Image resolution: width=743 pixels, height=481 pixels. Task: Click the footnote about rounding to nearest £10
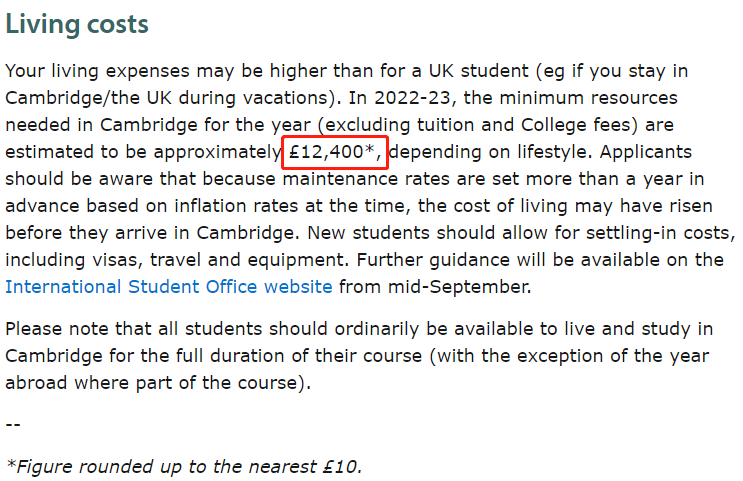point(184,466)
